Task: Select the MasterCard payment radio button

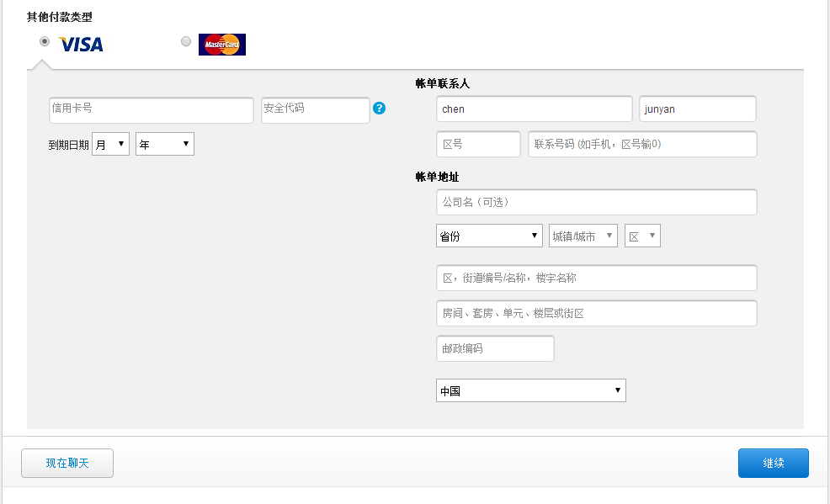Action: pos(186,41)
